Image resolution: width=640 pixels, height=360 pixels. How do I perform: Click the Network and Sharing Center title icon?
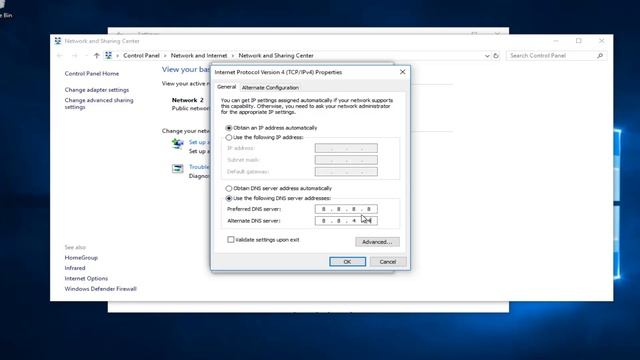58,41
